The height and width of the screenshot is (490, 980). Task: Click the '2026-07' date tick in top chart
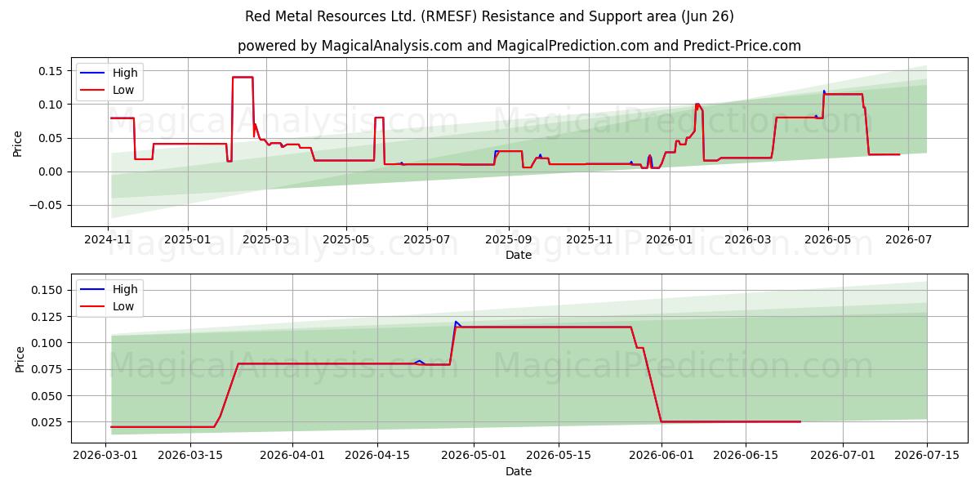coord(908,239)
